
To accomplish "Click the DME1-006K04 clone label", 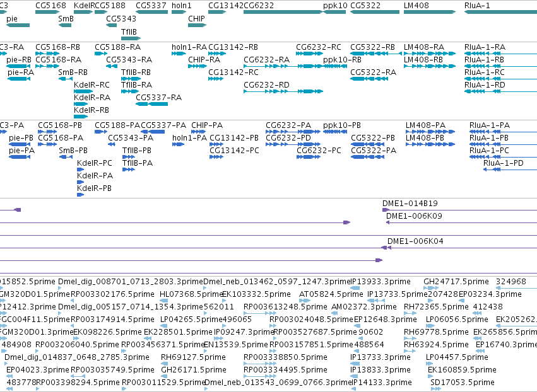I will tap(415, 241).
